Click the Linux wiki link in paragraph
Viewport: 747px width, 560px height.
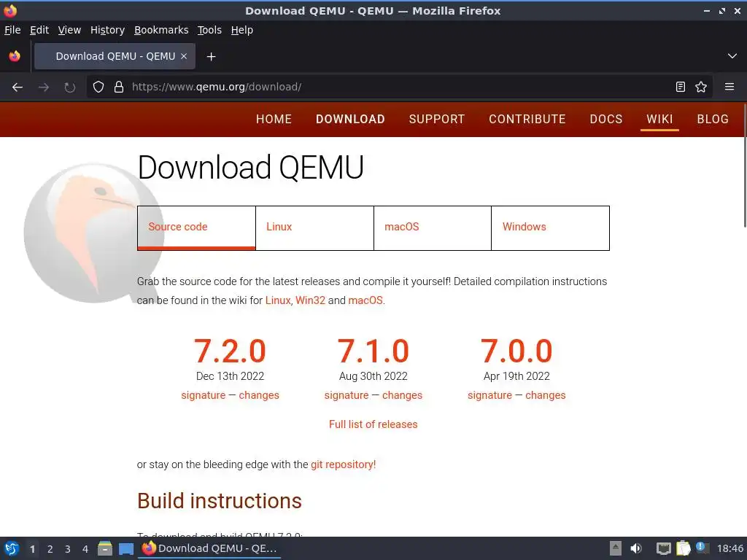click(278, 300)
